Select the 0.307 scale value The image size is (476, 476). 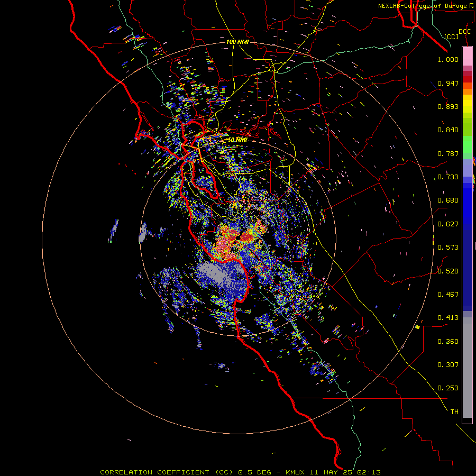[x=448, y=365]
